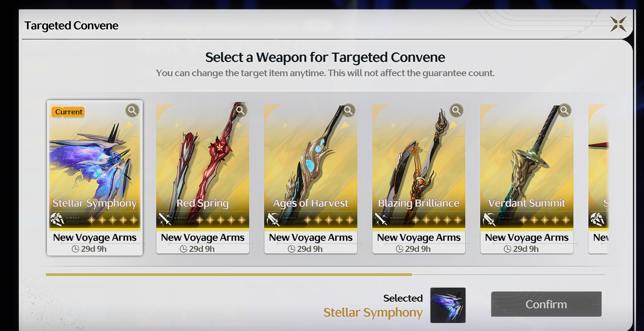Click the selected Stellar Symphony thumbnail
The height and width of the screenshot is (331, 644).
click(448, 305)
